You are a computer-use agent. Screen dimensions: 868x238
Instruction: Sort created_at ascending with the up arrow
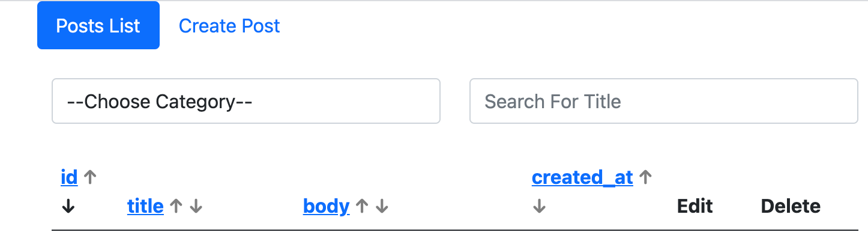click(x=645, y=177)
